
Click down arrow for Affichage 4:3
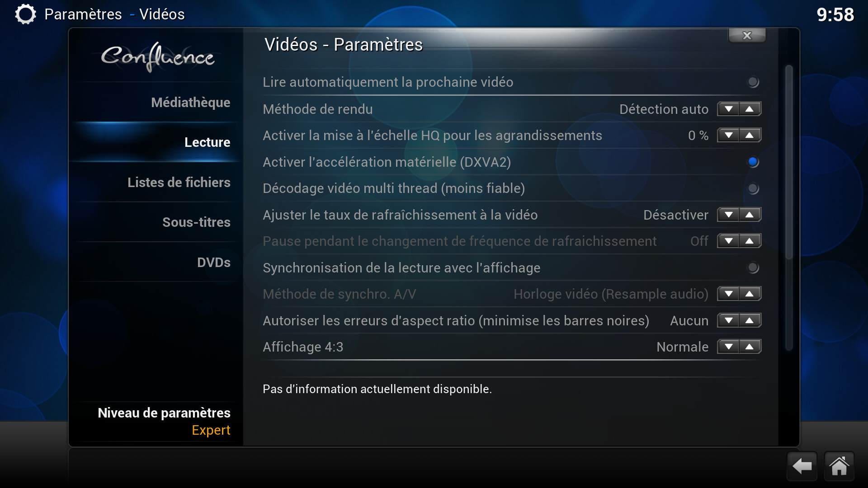[x=728, y=347]
